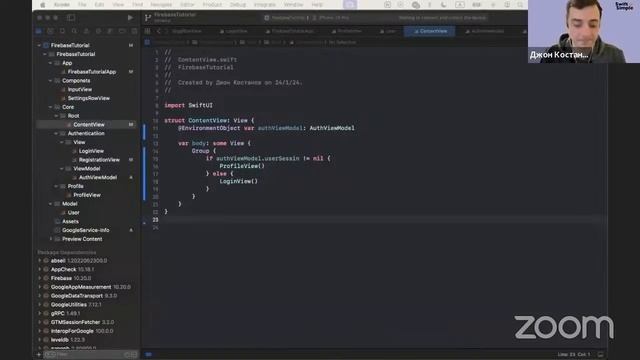The image size is (640, 360).
Task: Expand the abseil package dependency
Action: [40, 260]
